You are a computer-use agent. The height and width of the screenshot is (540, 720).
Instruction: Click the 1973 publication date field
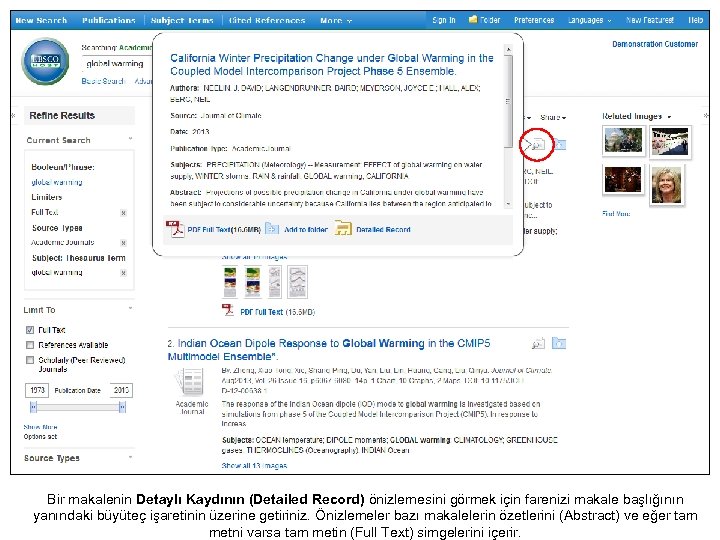[x=37, y=390]
